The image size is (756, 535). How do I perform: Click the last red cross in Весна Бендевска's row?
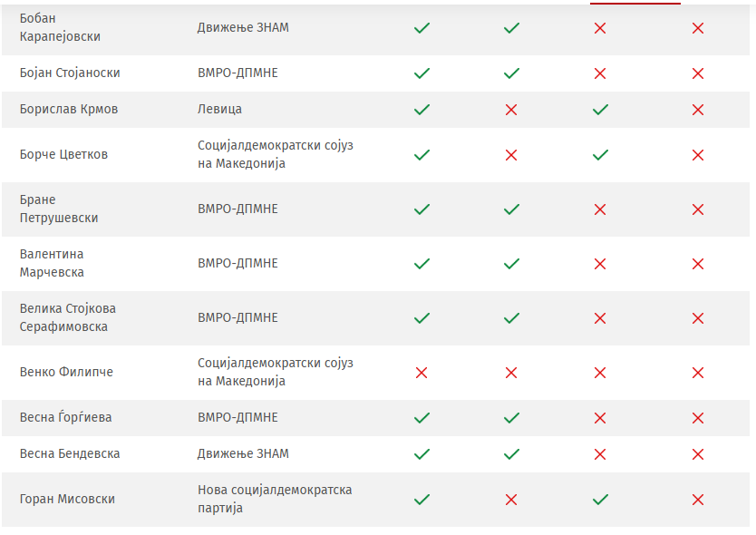click(x=698, y=454)
